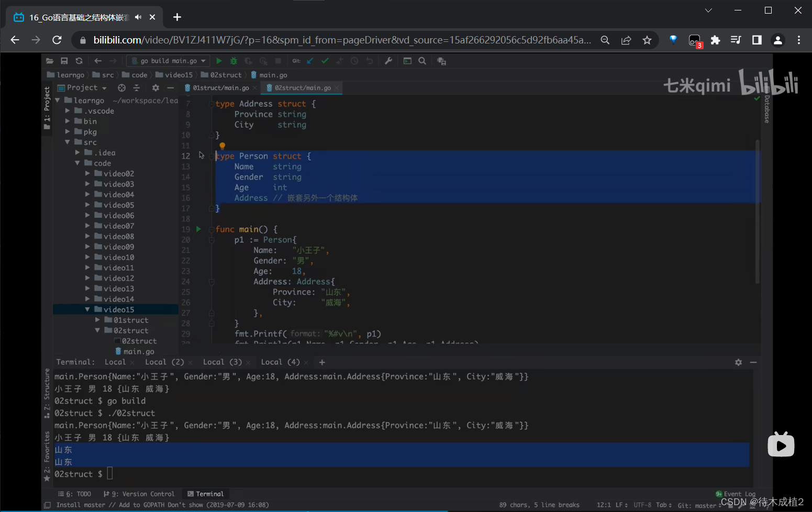Viewport: 812px width, 512px height.
Task: Collapse the learngo root folder
Action: [58, 100]
